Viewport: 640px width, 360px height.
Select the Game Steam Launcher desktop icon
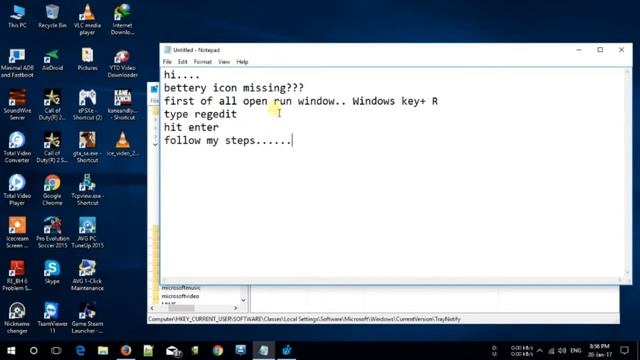[87, 318]
